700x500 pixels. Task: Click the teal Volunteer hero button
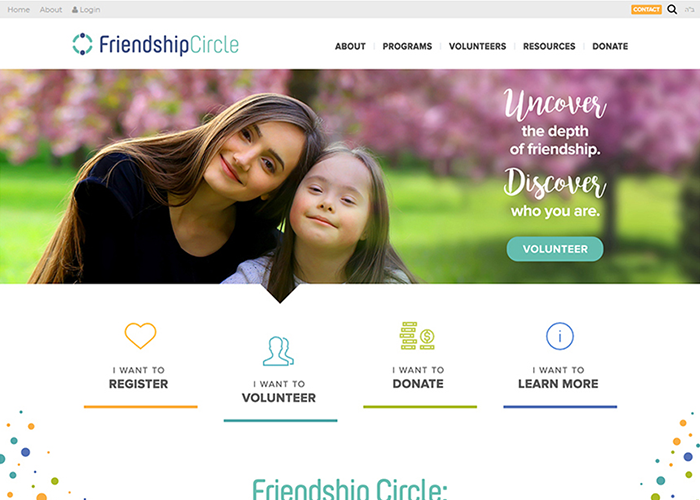point(555,249)
